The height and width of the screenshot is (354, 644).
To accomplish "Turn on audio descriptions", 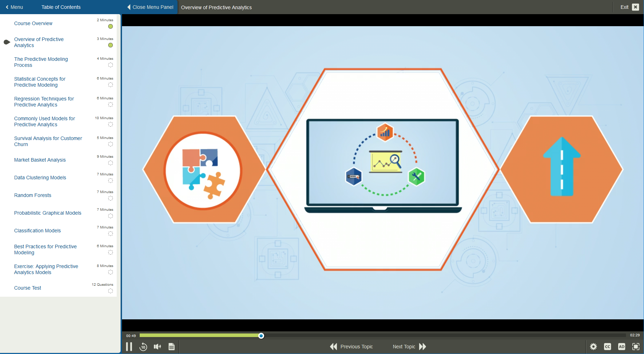I will pos(622,347).
